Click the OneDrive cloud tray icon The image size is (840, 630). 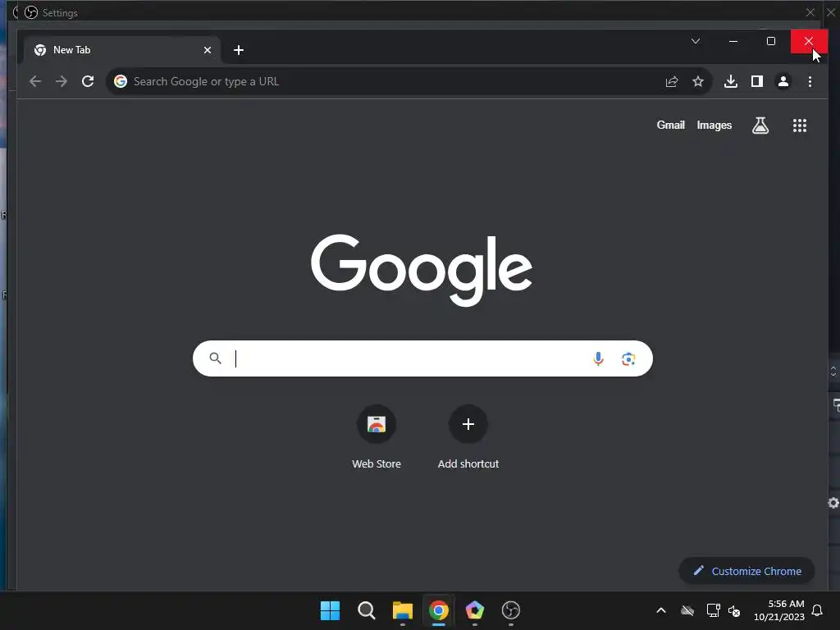[687, 610]
